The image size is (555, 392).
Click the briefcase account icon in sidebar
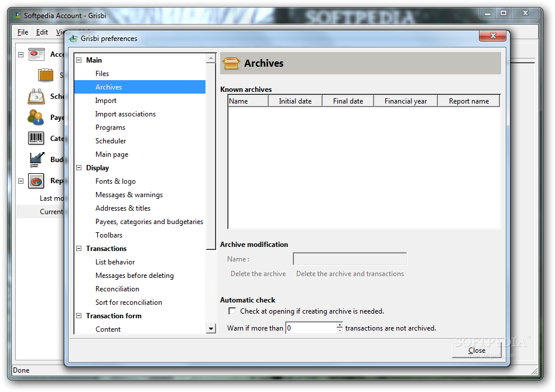[46, 75]
